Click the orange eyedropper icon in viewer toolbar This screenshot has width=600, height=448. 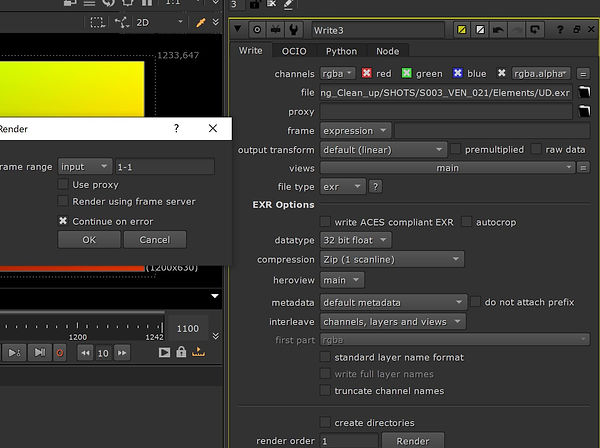201,23
